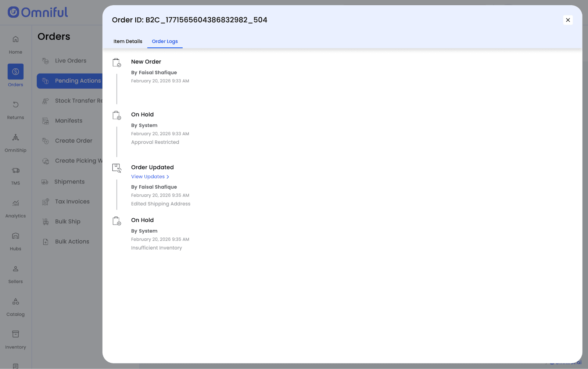Open the OmniShip section icon
This screenshot has height=369, width=588.
point(15,137)
